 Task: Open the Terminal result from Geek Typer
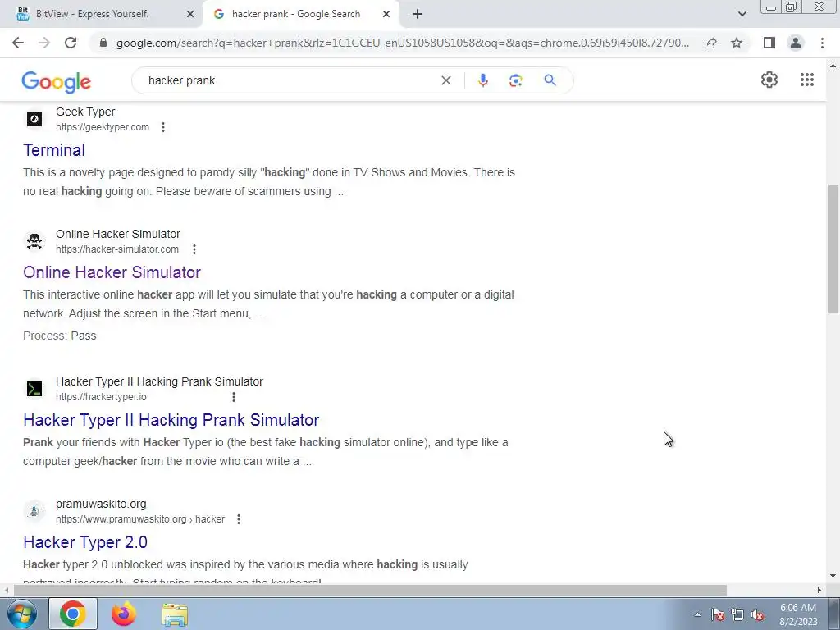click(x=54, y=151)
